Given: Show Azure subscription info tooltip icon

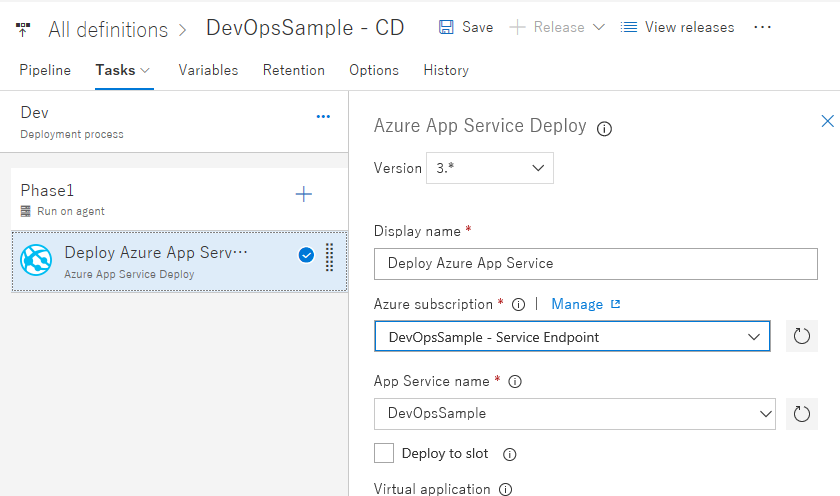Looking at the screenshot, I should click(x=519, y=305).
